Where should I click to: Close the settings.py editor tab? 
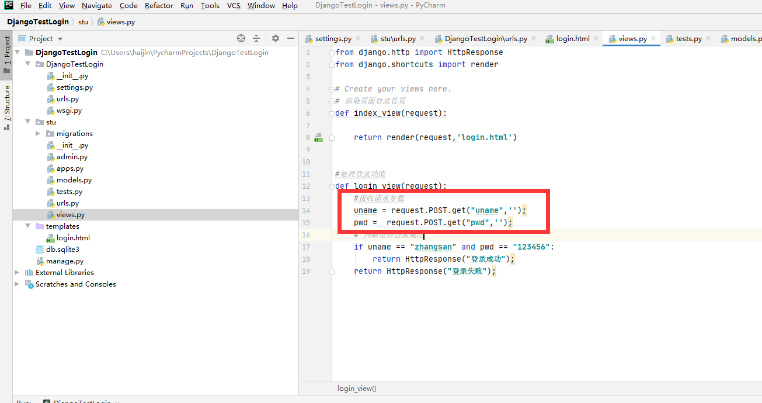pos(358,38)
